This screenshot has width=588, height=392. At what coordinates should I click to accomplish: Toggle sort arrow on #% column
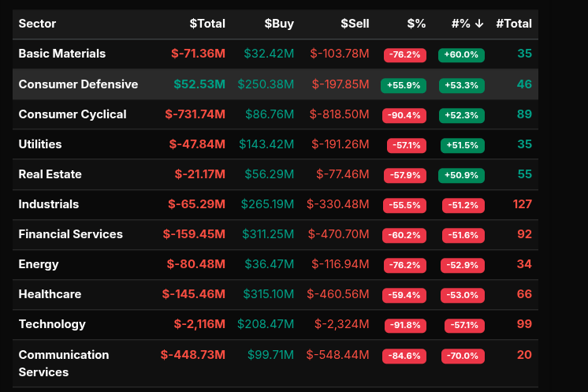(478, 24)
